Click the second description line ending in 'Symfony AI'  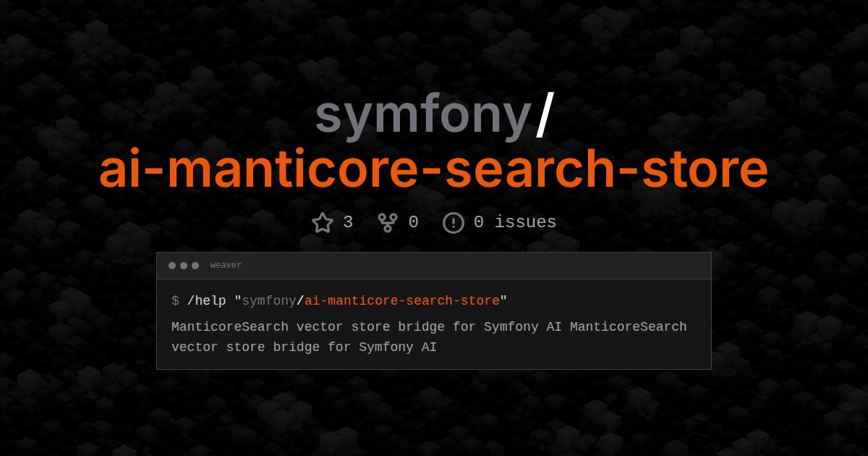pos(304,347)
